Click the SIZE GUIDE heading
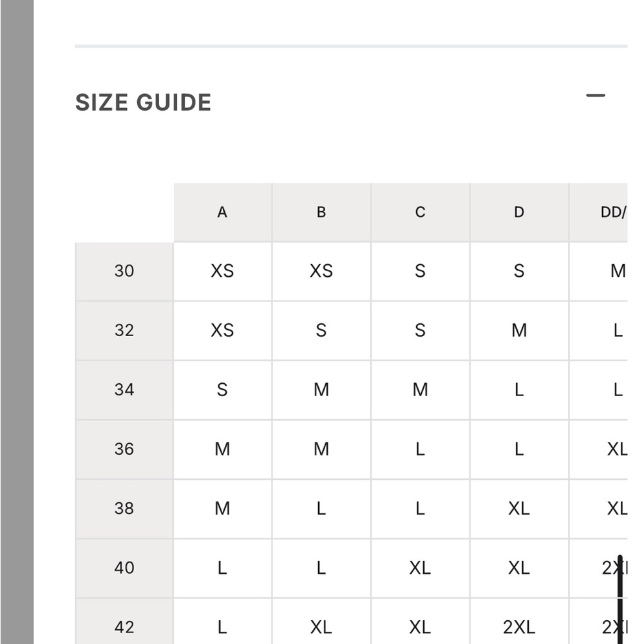This screenshot has height=644, width=644. tap(144, 102)
